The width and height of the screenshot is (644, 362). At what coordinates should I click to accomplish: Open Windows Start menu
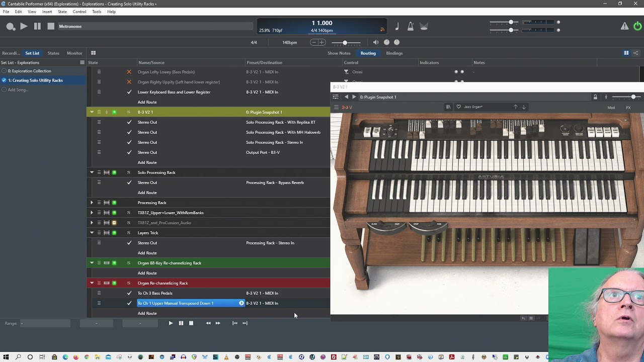(x=6, y=357)
